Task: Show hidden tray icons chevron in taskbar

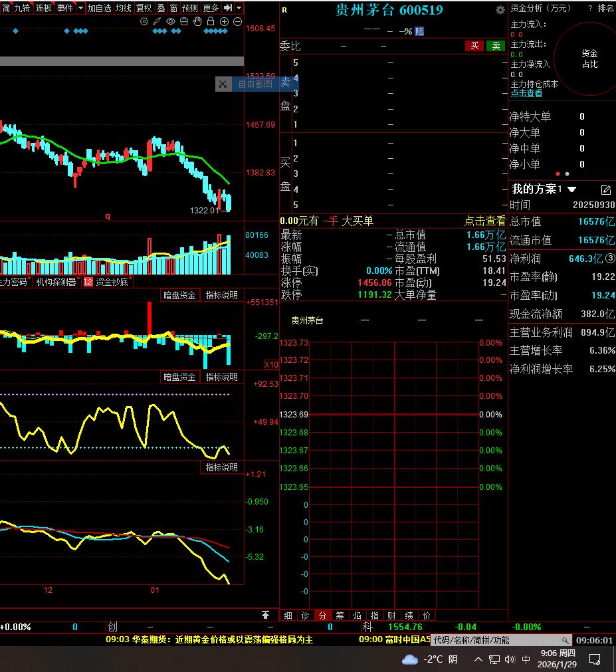Action: [x=478, y=659]
